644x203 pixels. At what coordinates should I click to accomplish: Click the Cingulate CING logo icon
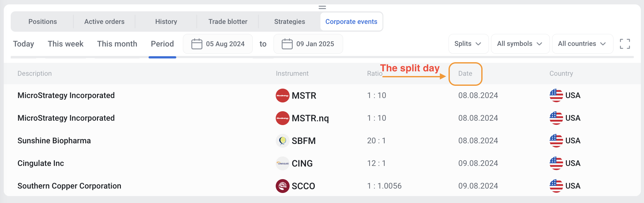click(282, 163)
